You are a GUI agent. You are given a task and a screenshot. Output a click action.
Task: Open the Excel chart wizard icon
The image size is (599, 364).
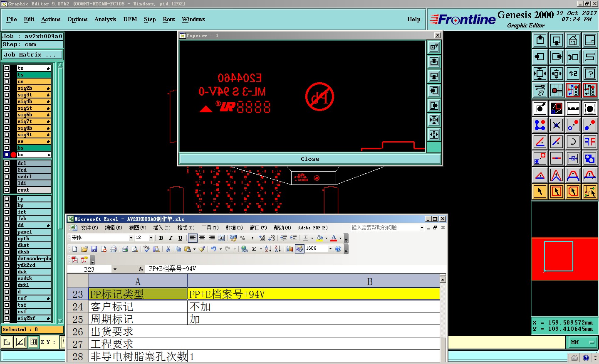[290, 249]
